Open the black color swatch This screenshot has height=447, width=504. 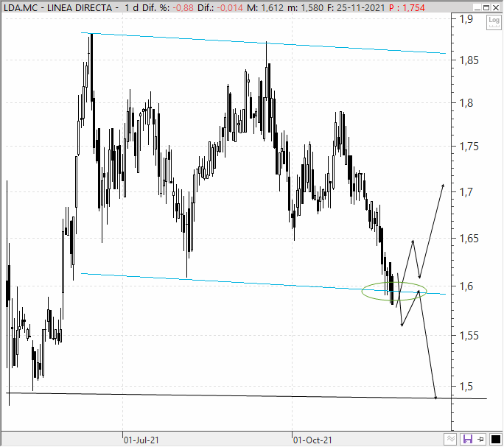[495, 439]
